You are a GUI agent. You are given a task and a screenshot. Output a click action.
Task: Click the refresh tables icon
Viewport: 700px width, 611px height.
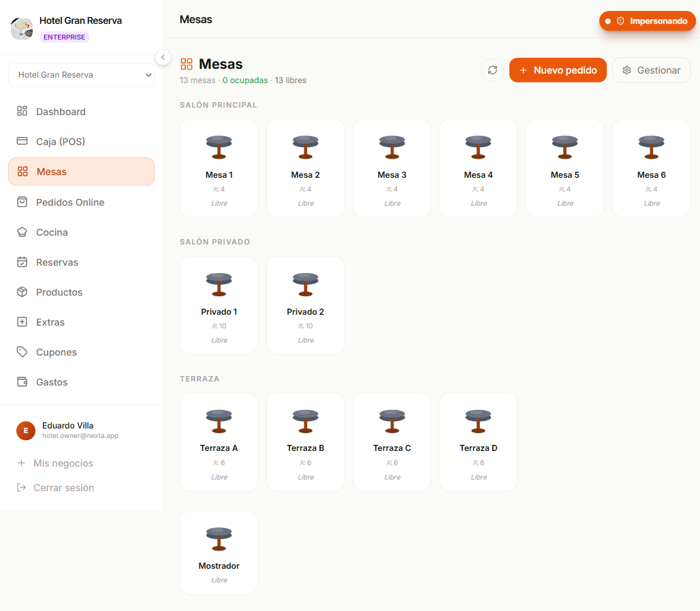[x=492, y=70]
